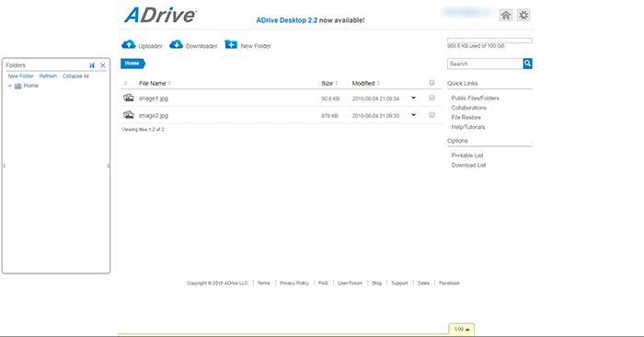Pin the Folders panel
The width and height of the screenshot is (644, 337).
(92, 65)
